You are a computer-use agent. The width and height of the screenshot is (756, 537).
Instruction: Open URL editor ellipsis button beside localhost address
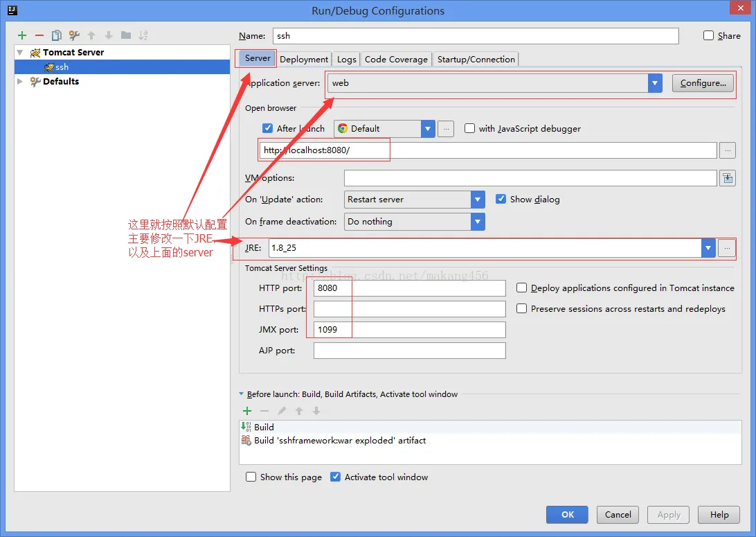pyautogui.click(x=728, y=150)
